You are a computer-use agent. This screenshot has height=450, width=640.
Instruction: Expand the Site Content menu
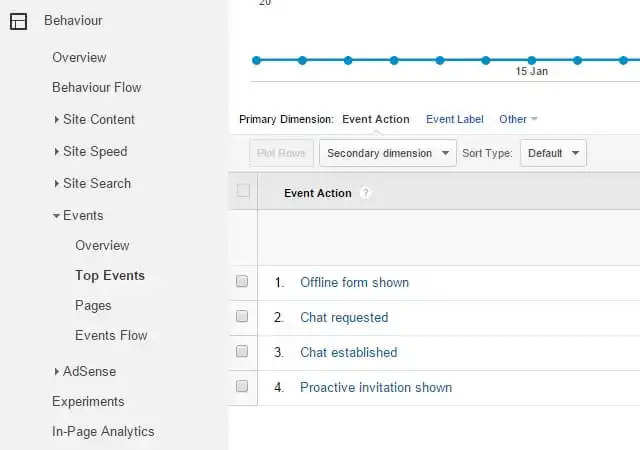click(x=98, y=119)
